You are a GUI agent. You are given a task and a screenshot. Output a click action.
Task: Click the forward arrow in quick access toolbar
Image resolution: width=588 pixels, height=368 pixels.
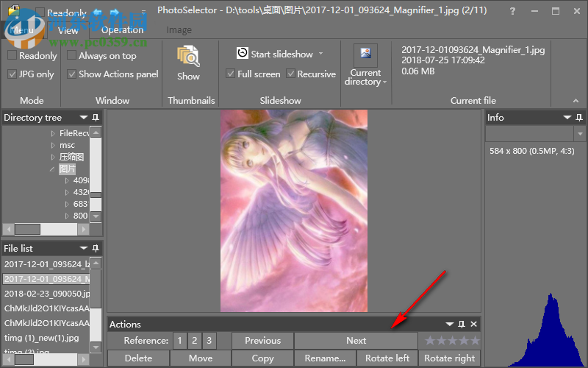point(115,13)
